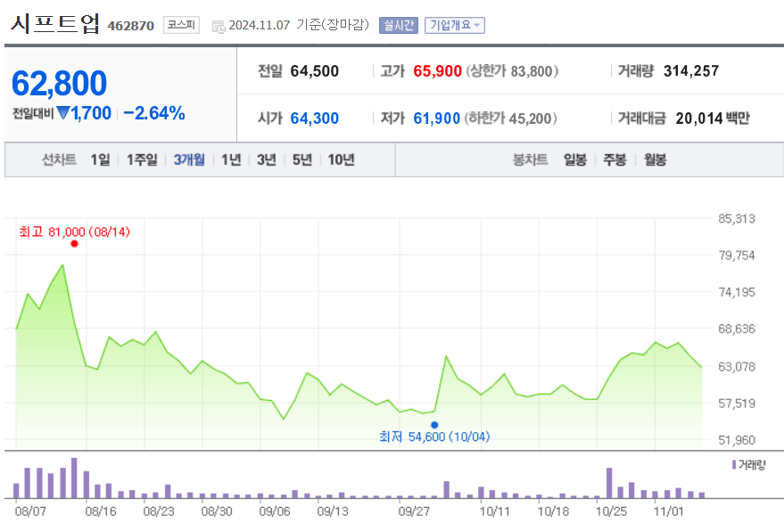The height and width of the screenshot is (532, 784).
Task: Click the 거래량 314,257 value
Action: coord(691,71)
